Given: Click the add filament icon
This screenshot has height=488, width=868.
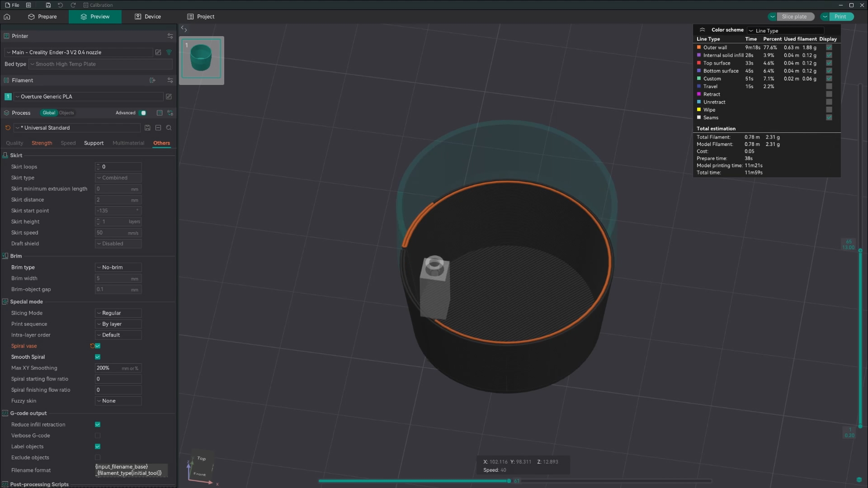Looking at the screenshot, I should click(153, 80).
